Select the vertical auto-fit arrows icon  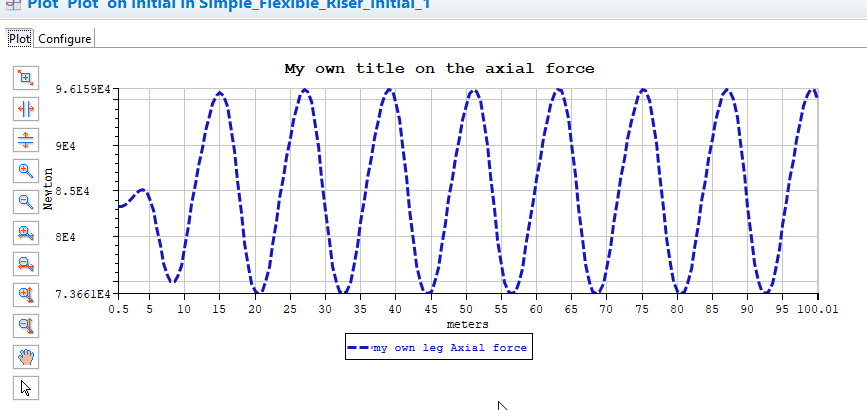click(27, 139)
